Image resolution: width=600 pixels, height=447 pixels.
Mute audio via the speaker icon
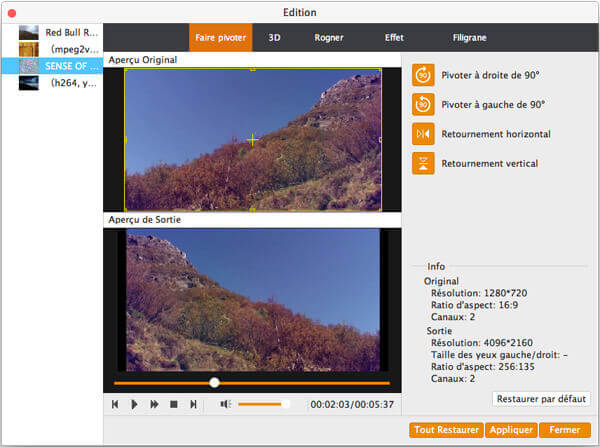226,404
